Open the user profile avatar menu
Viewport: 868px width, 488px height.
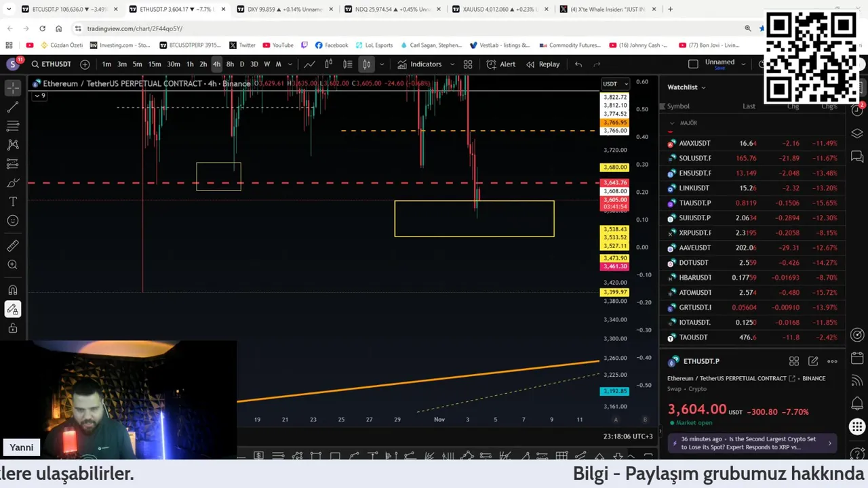[13, 64]
